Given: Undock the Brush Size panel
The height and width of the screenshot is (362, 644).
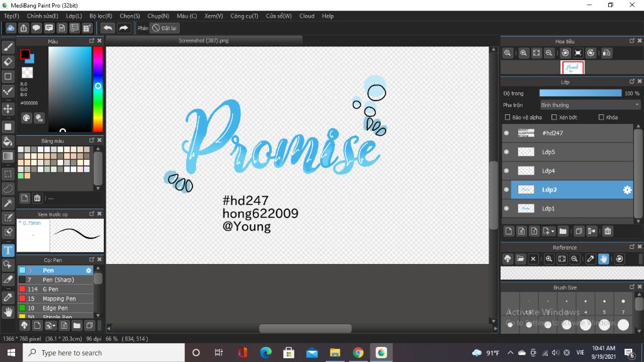Looking at the screenshot, I should coord(631,287).
